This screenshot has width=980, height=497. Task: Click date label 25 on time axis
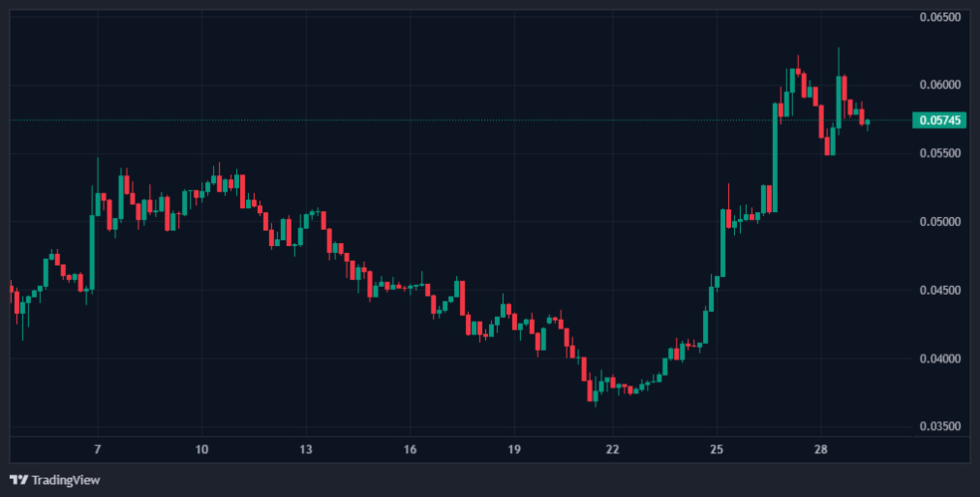pos(716,450)
